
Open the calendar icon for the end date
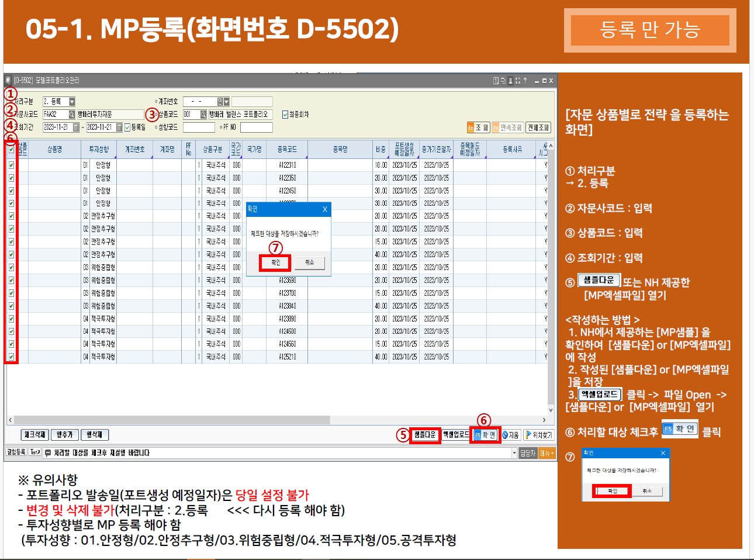click(x=119, y=127)
